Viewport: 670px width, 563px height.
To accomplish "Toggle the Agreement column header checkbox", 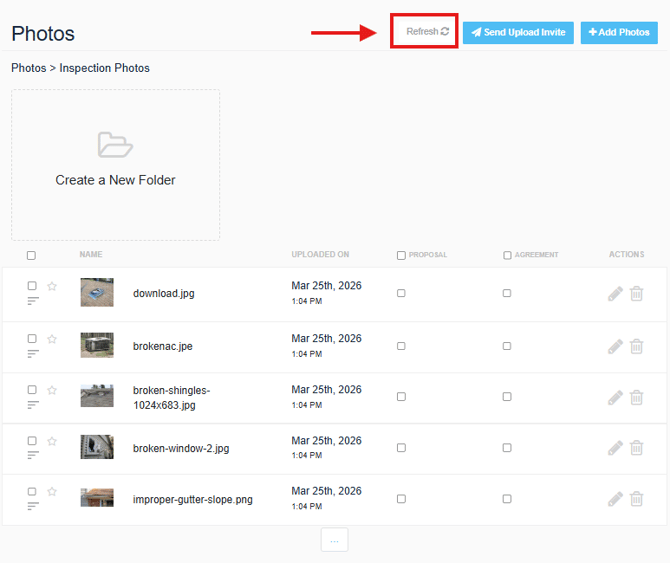I will coord(507,255).
